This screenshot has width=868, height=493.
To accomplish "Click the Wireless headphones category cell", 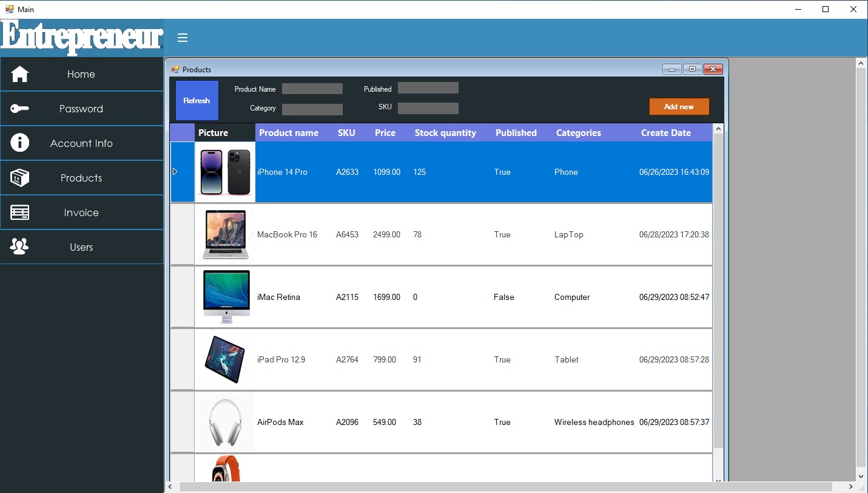I will pyautogui.click(x=595, y=422).
